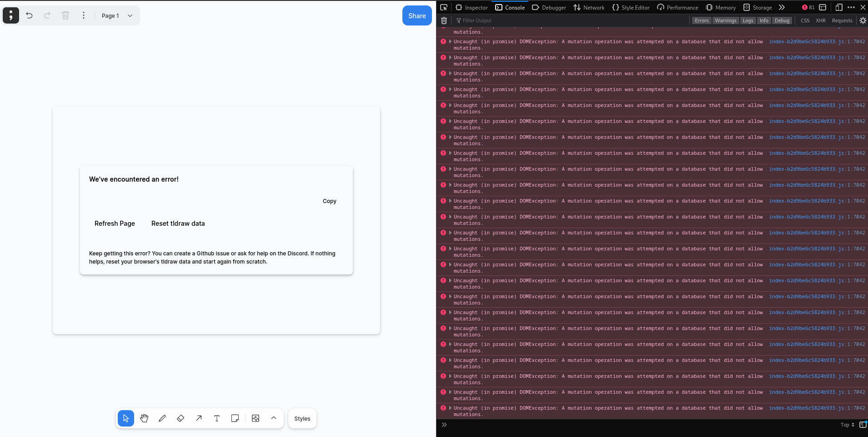
Task: Activate the Hand pan tool
Action: (144, 418)
